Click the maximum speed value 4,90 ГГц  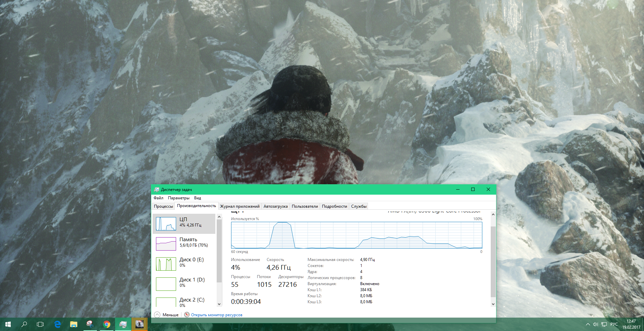point(368,260)
